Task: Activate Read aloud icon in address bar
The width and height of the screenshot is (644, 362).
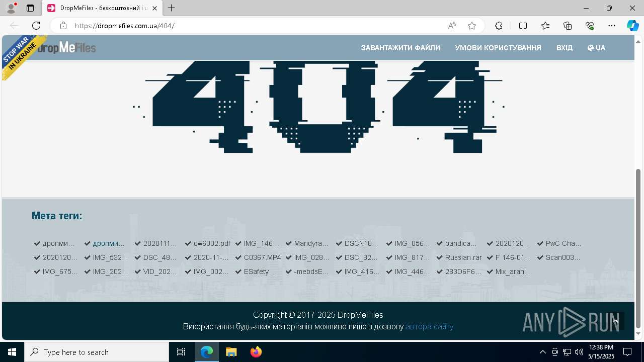Action: (x=452, y=26)
